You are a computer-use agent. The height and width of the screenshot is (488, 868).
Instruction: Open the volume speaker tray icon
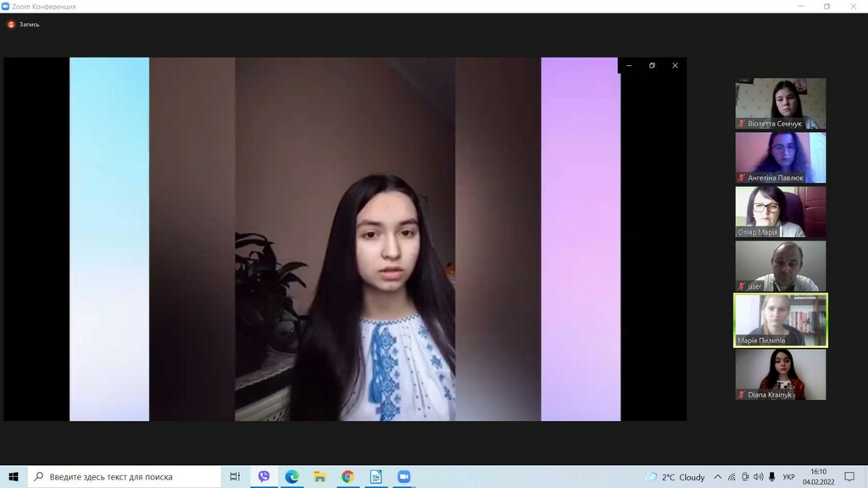[759, 477]
